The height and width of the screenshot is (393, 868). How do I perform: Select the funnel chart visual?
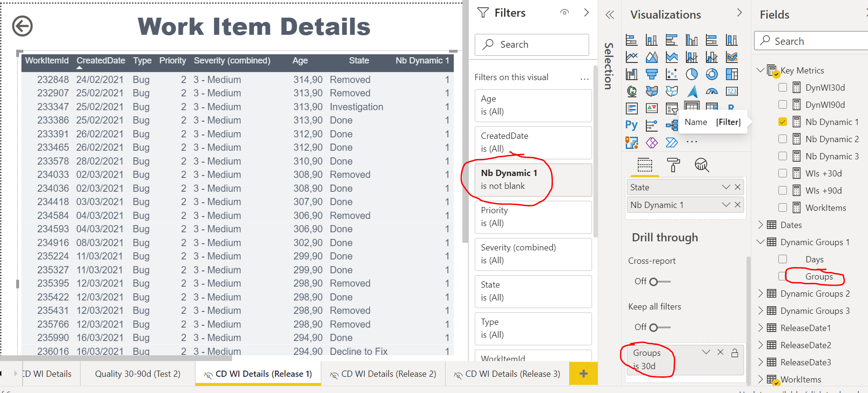pyautogui.click(x=652, y=74)
